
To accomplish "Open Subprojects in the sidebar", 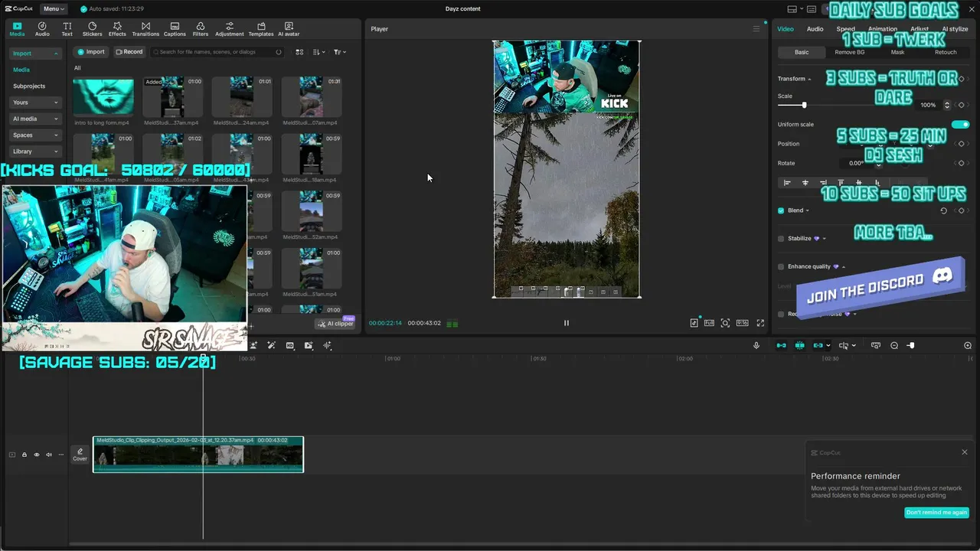I will coord(29,86).
